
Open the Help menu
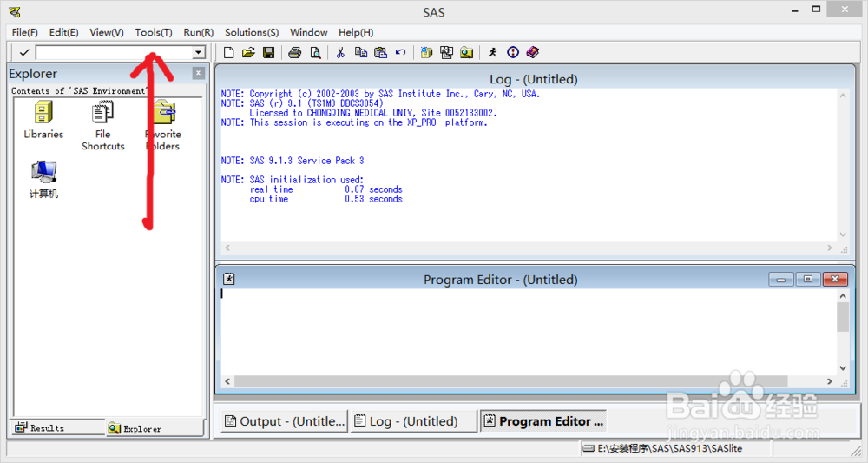click(x=356, y=33)
